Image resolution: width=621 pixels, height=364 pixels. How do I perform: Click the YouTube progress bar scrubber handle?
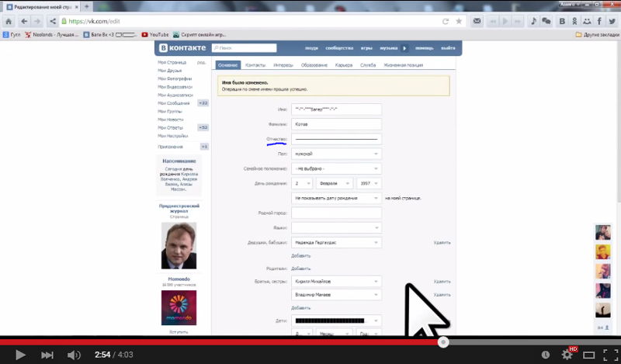pyautogui.click(x=443, y=342)
